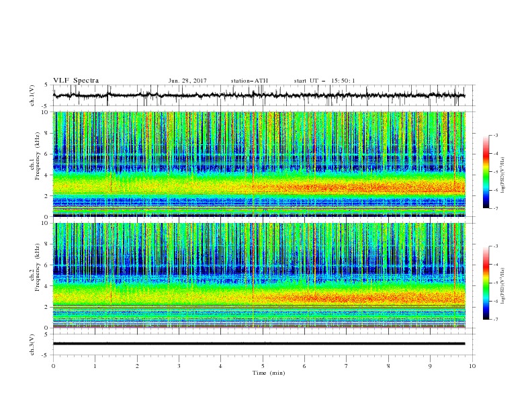Click time axis tick label "3"

pos(179,366)
